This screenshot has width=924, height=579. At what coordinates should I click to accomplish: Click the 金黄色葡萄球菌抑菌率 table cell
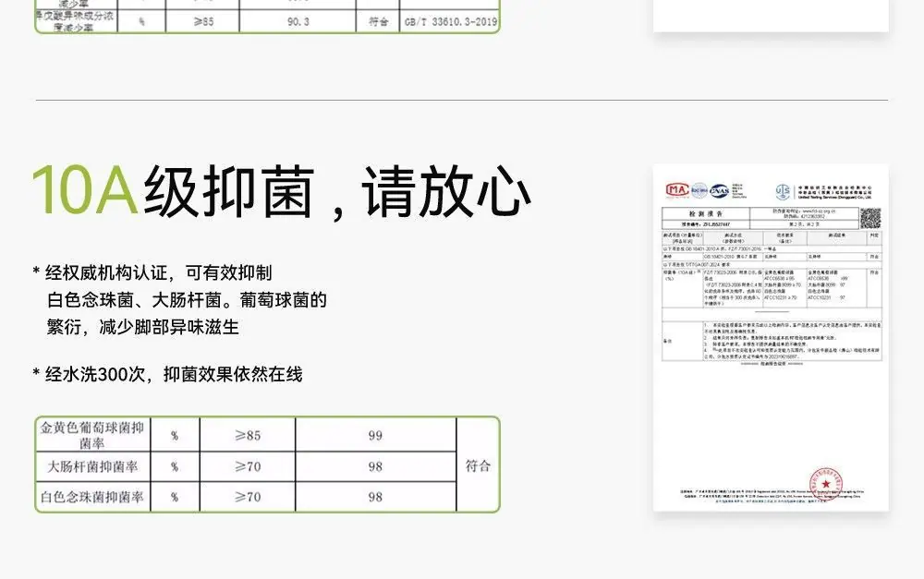point(91,435)
